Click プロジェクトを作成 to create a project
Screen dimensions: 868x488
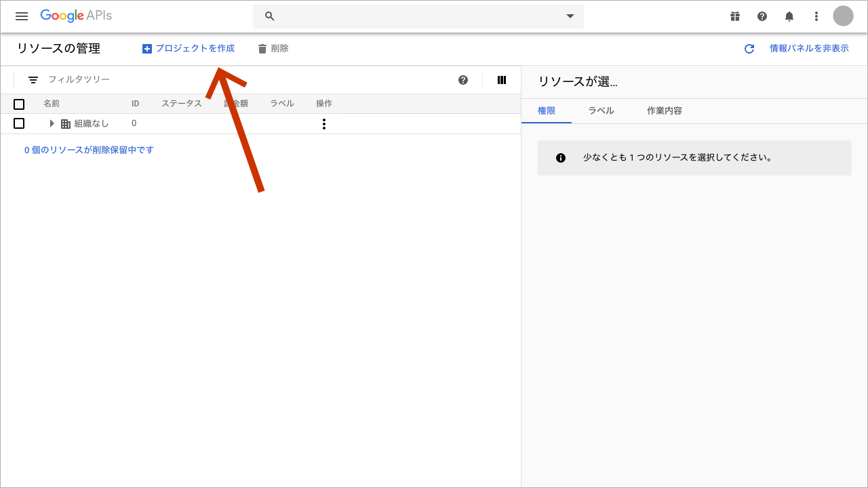point(189,48)
